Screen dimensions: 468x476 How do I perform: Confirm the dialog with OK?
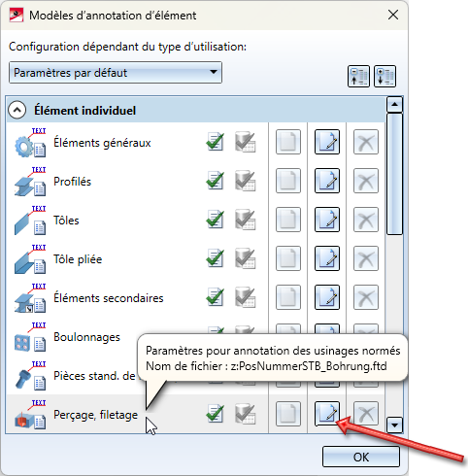361,457
